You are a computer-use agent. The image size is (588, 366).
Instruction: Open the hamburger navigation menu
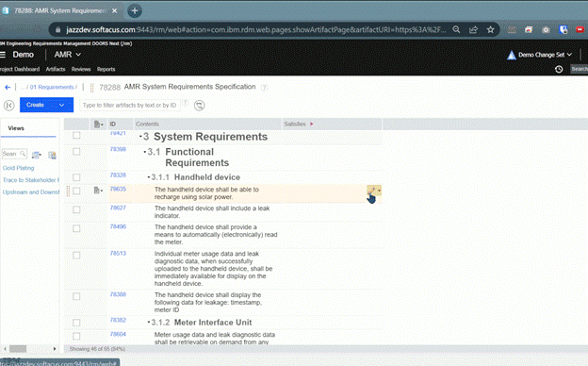coord(3,55)
